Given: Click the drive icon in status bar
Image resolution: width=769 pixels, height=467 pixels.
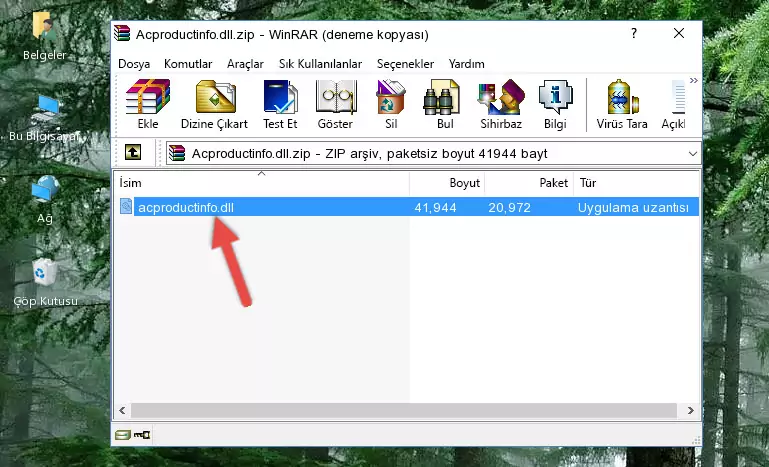Looking at the screenshot, I should click(x=123, y=435).
